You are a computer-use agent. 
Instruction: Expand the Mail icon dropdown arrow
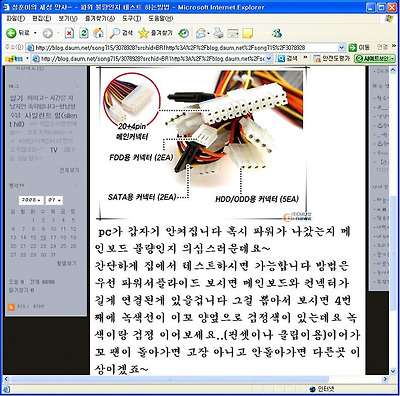[208, 33]
